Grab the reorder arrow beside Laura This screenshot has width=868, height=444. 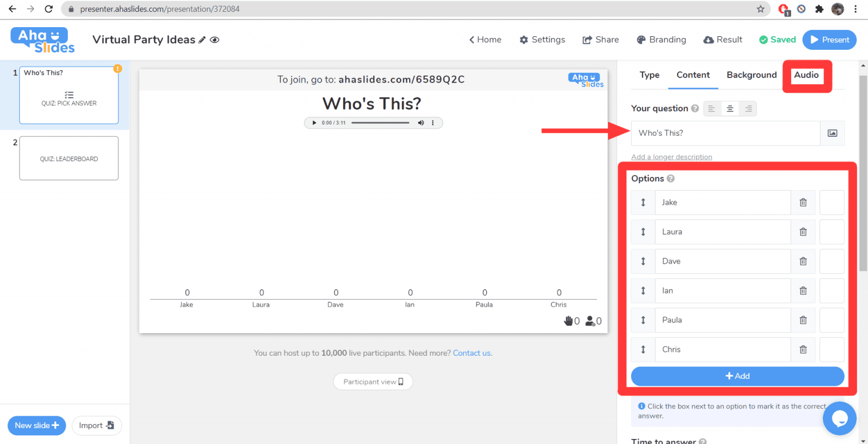[643, 232]
